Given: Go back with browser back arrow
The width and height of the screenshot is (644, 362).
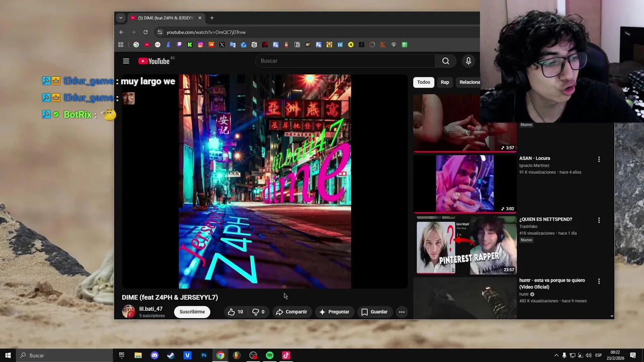Looking at the screenshot, I should pos(121,32).
